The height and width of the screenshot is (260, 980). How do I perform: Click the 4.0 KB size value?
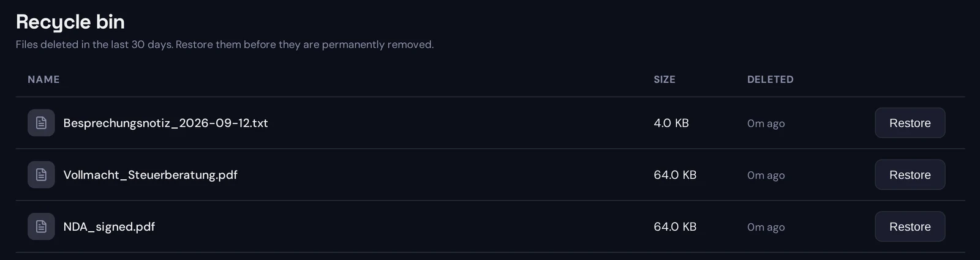[671, 123]
